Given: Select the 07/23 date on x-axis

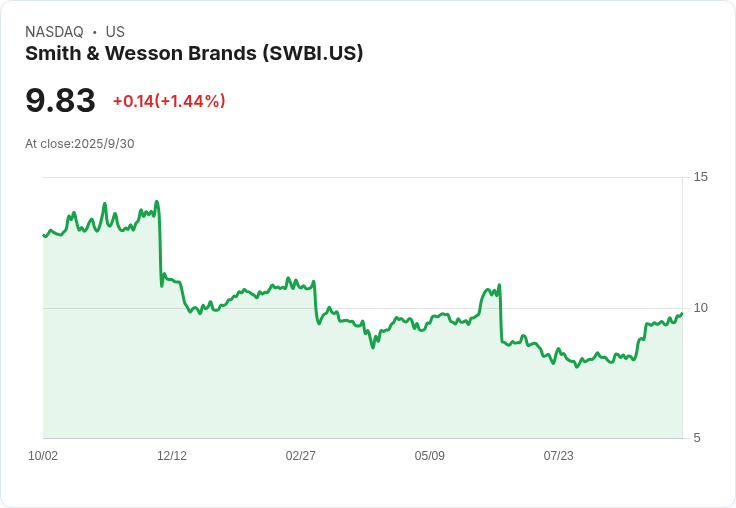Looking at the screenshot, I should click(559, 456).
